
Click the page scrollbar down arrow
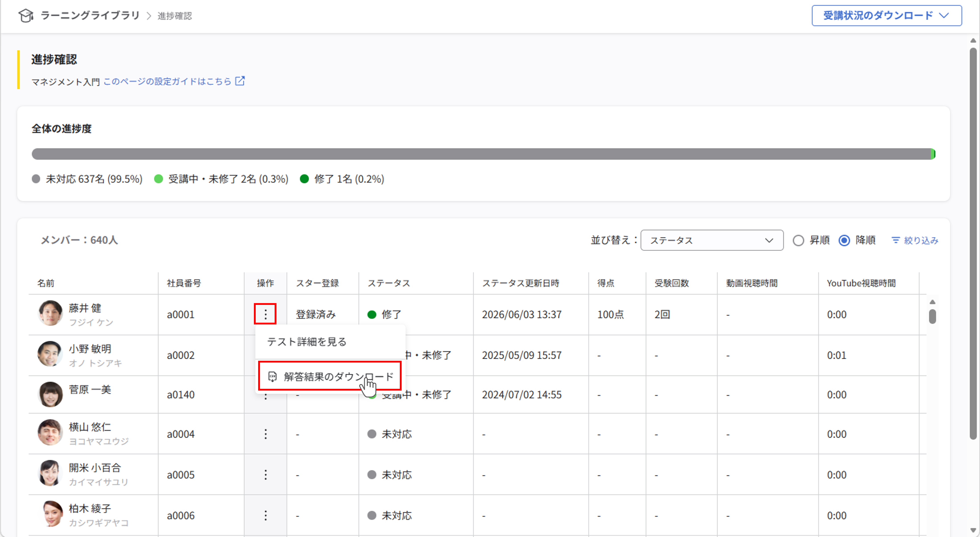(973, 530)
